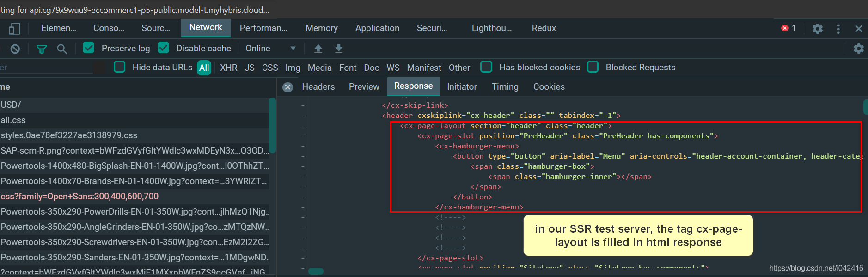Viewport: 868px width, 277px height.
Task: Filter requests by Font
Action: [348, 68]
